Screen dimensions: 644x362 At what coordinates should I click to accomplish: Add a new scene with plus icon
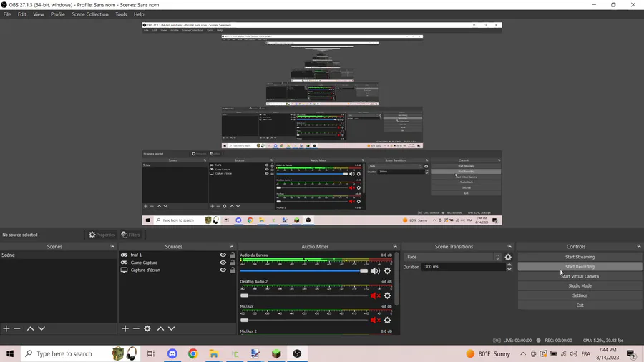click(x=6, y=328)
